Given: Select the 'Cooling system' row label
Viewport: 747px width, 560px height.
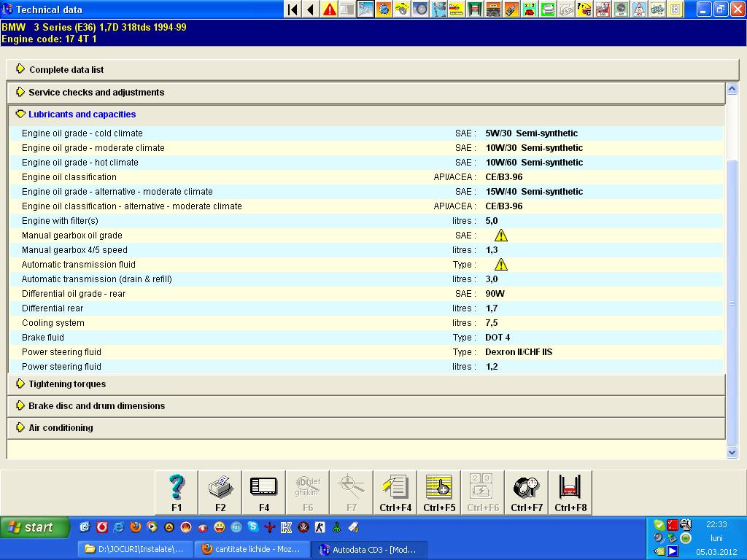Looking at the screenshot, I should tap(53, 323).
